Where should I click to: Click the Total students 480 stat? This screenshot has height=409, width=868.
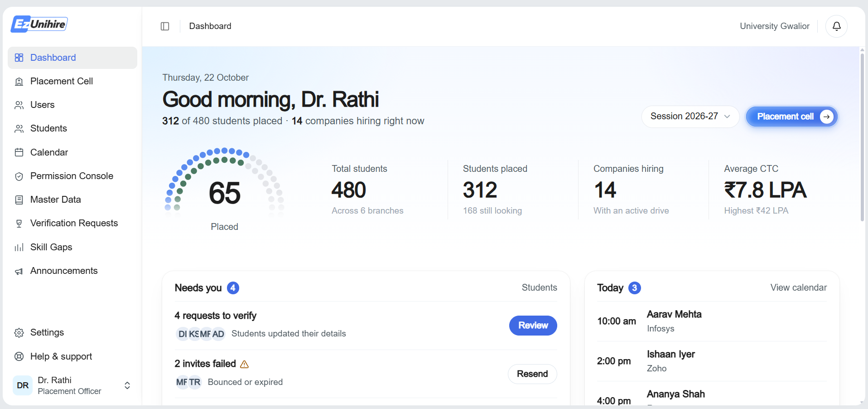[367, 190]
